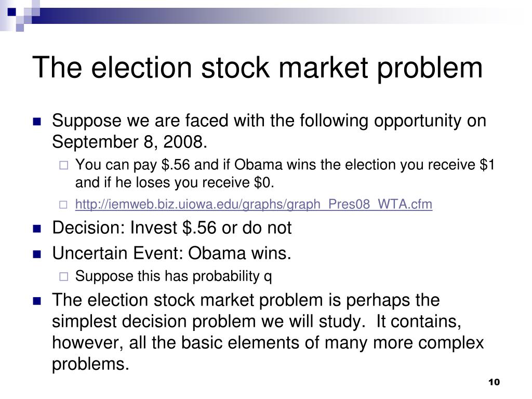The width and height of the screenshot is (532, 399).
Task: Click the slide number 10
Action: tap(494, 382)
